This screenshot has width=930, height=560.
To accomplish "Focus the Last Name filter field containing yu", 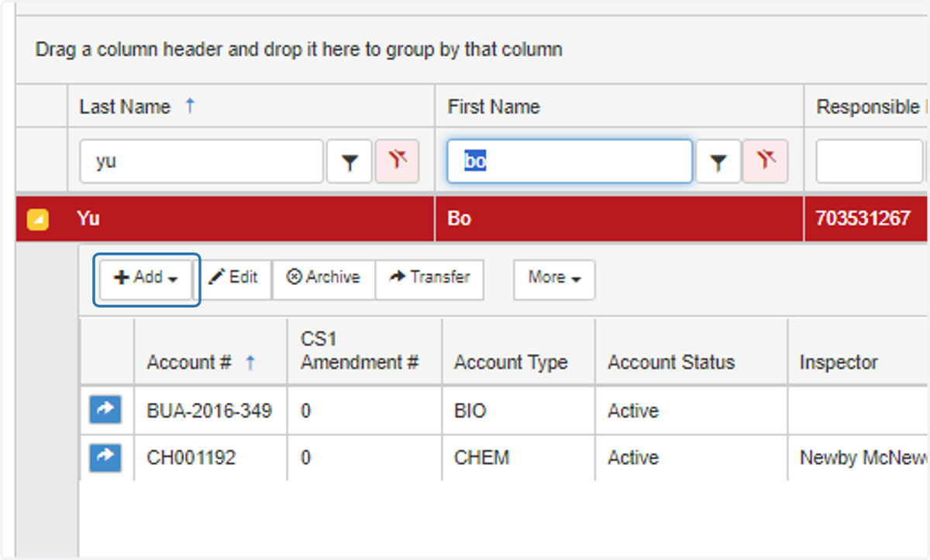I will tap(201, 161).
